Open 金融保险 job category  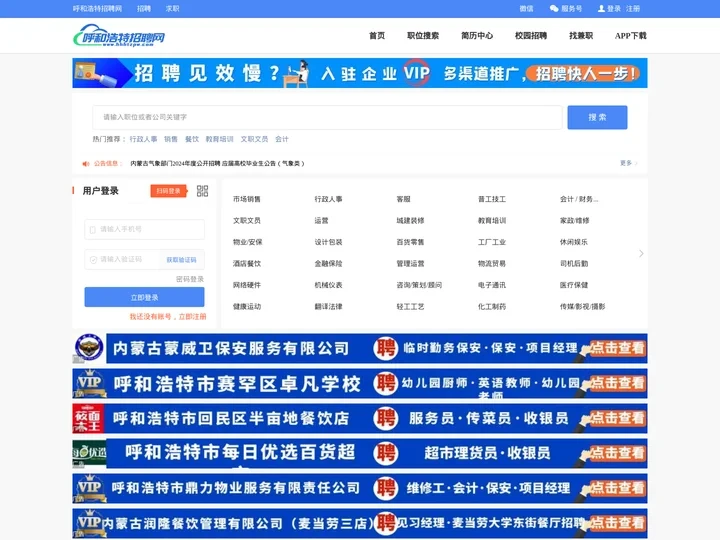(328, 264)
